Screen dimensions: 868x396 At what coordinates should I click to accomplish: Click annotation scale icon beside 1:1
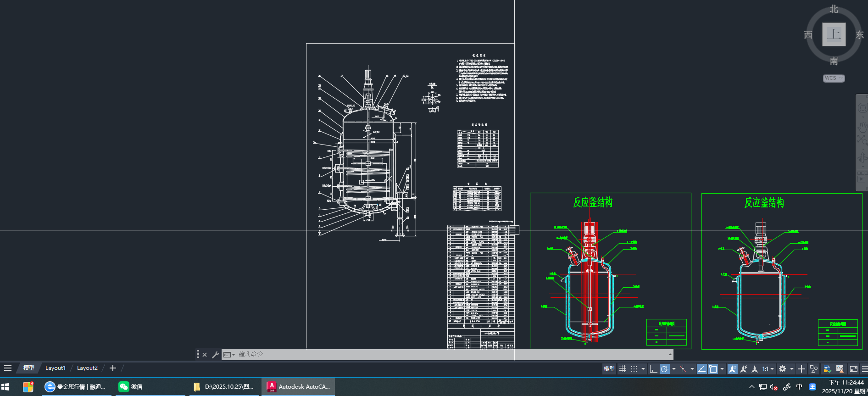coord(755,369)
